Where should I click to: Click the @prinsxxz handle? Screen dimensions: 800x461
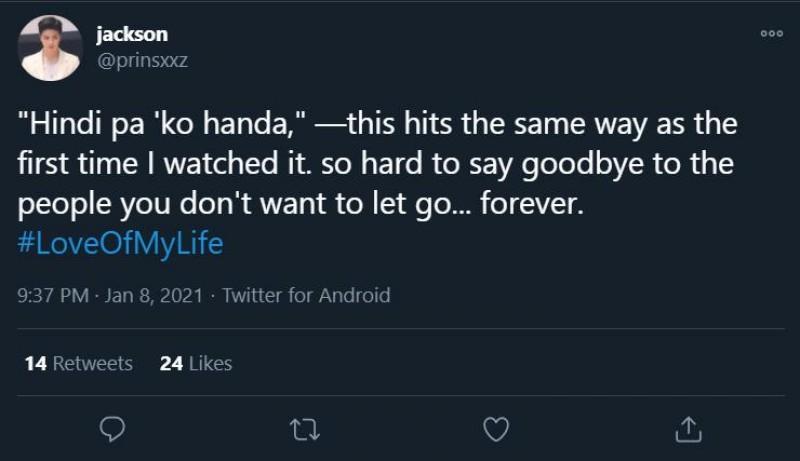(x=141, y=60)
